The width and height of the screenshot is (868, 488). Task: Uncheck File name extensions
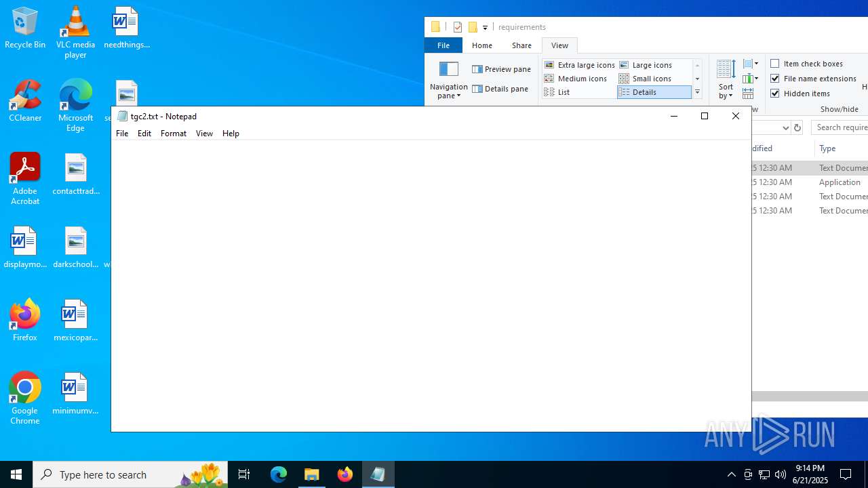(813, 79)
